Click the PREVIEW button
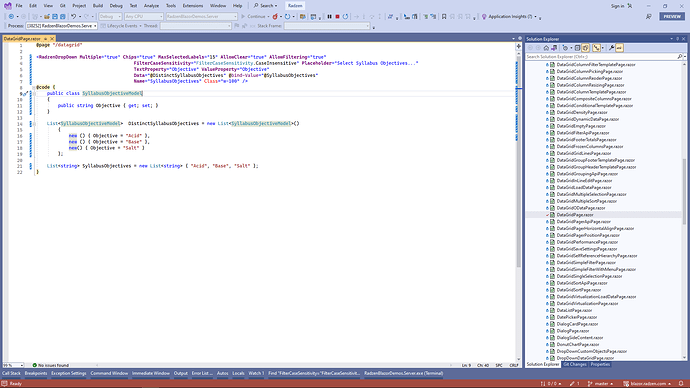The image size is (690, 388). point(672,17)
